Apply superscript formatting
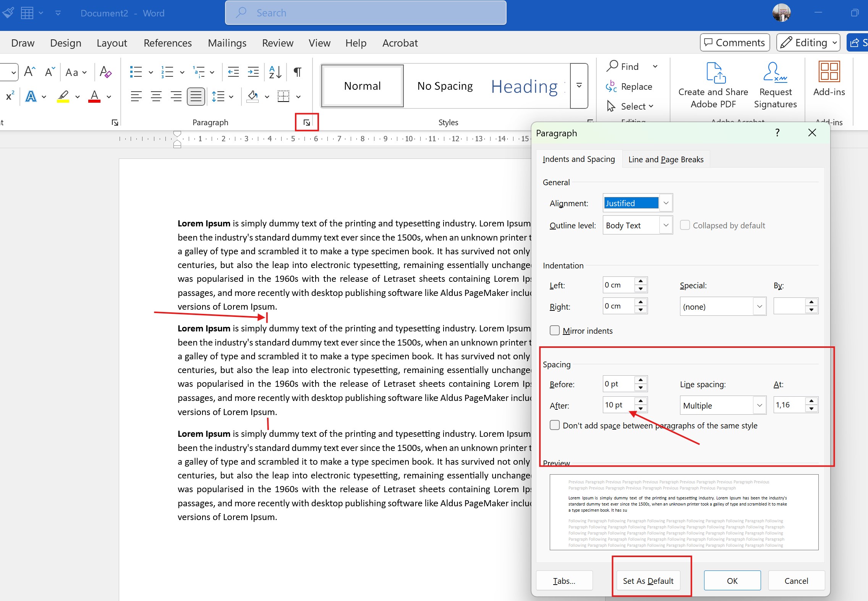 click(x=9, y=96)
